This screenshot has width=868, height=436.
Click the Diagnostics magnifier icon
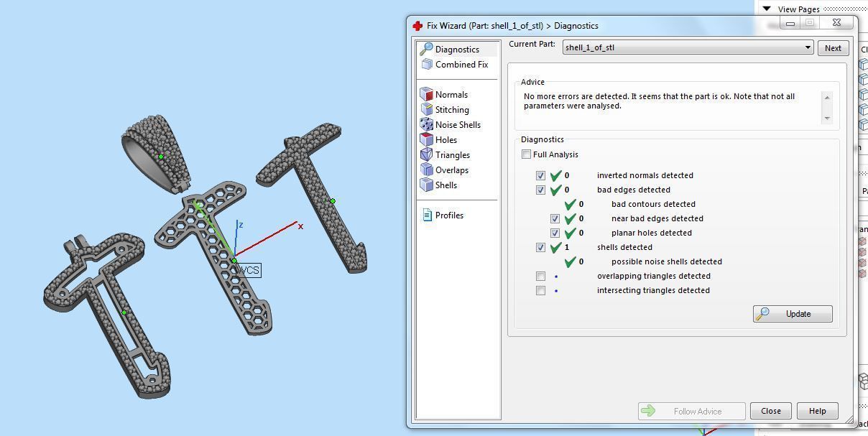426,49
